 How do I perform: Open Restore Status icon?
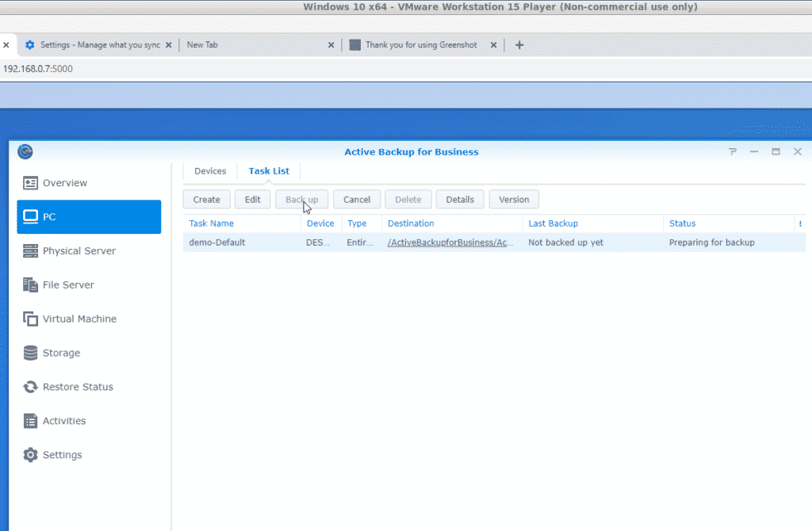(31, 388)
